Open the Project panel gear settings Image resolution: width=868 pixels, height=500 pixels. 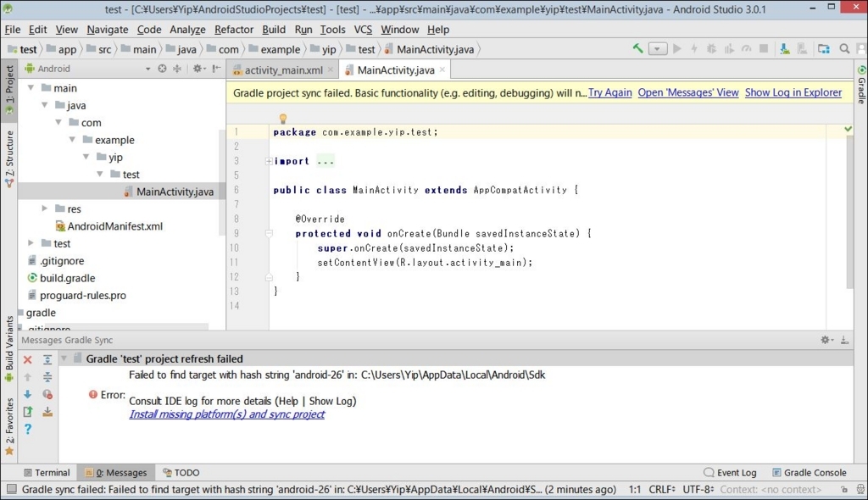click(x=198, y=69)
